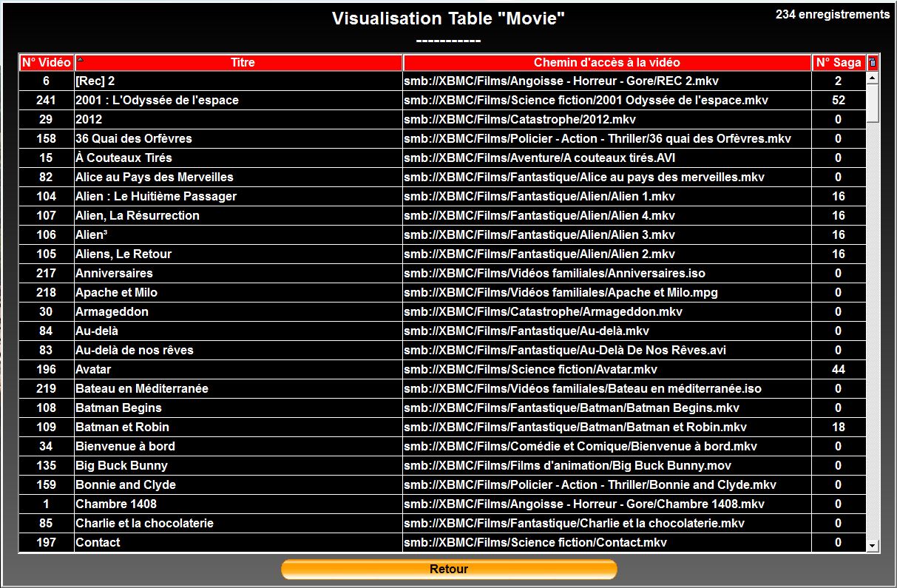Select 'À Couteaux Tirés' title
The height and width of the screenshot is (588, 897).
pyautogui.click(x=123, y=158)
